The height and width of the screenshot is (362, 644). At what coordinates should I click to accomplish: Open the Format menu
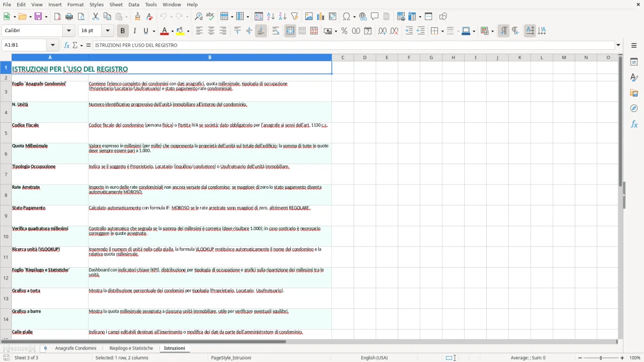[76, 4]
